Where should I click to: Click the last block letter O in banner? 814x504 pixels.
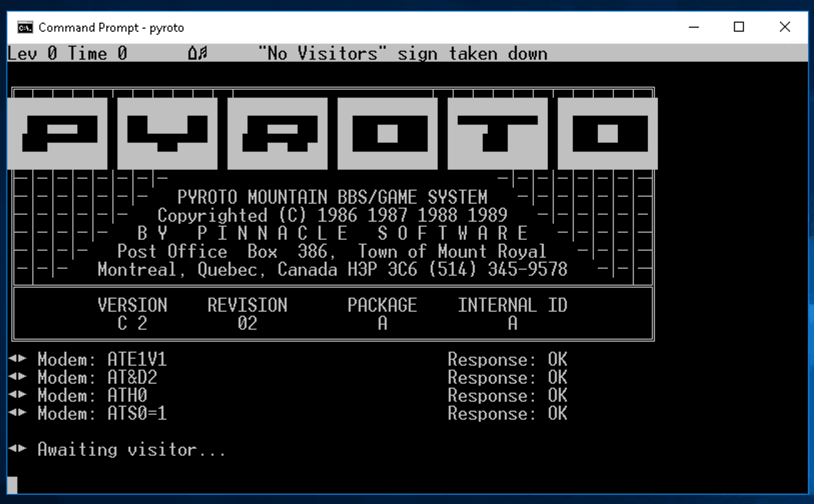pos(608,133)
